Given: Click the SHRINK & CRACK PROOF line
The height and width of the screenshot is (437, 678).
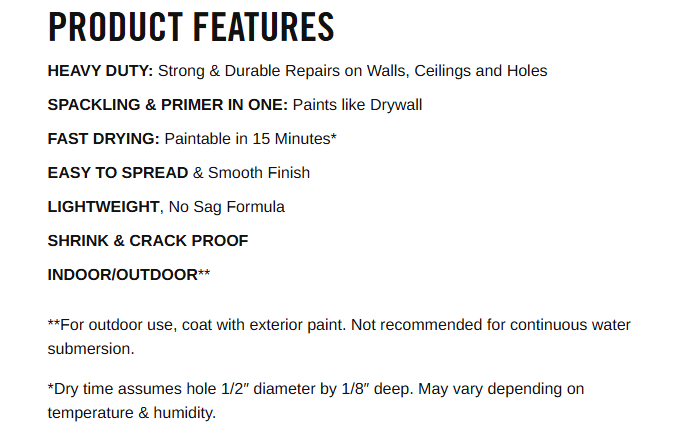Looking at the screenshot, I should [x=148, y=241].
